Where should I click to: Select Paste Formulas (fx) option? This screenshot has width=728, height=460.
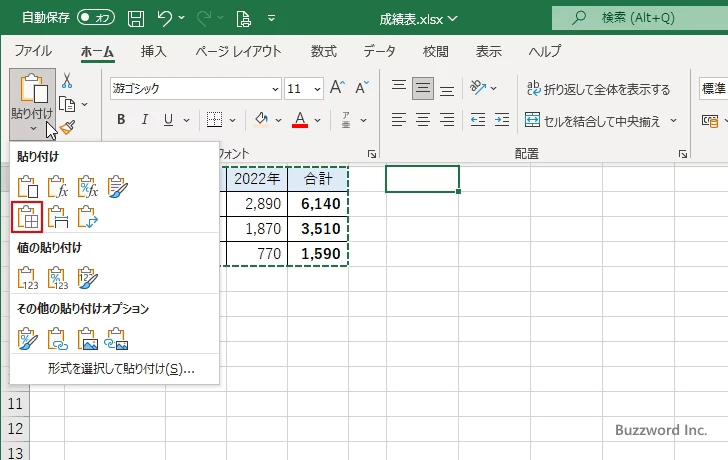(x=58, y=187)
